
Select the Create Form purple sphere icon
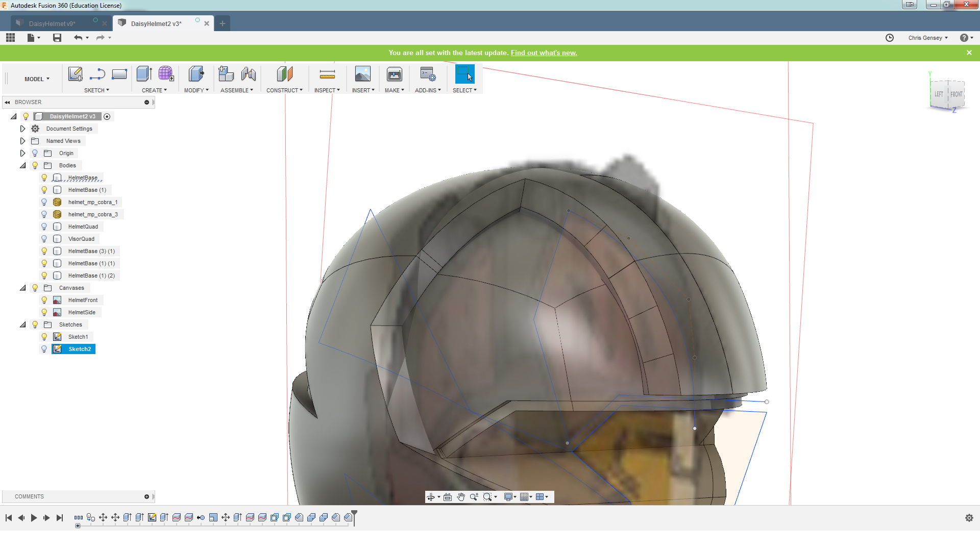165,74
